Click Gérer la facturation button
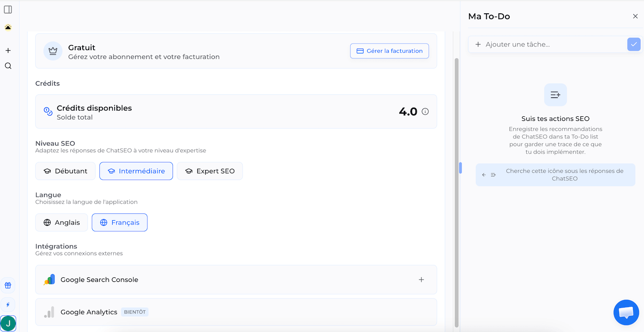 pos(390,51)
